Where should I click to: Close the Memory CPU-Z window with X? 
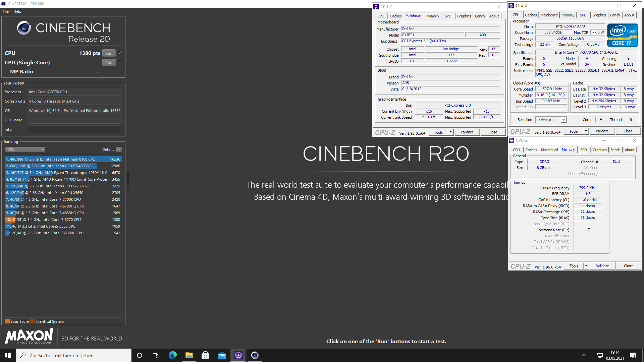pyautogui.click(x=634, y=140)
